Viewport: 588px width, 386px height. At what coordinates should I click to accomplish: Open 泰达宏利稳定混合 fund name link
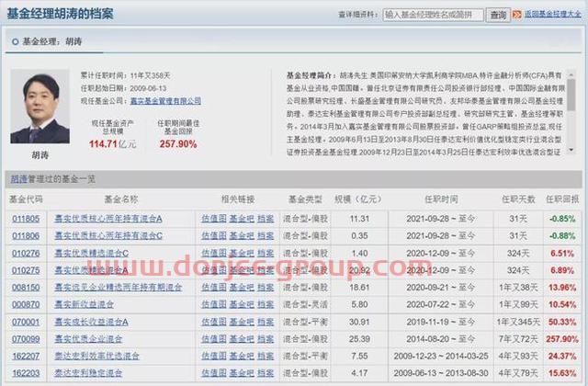coord(88,373)
